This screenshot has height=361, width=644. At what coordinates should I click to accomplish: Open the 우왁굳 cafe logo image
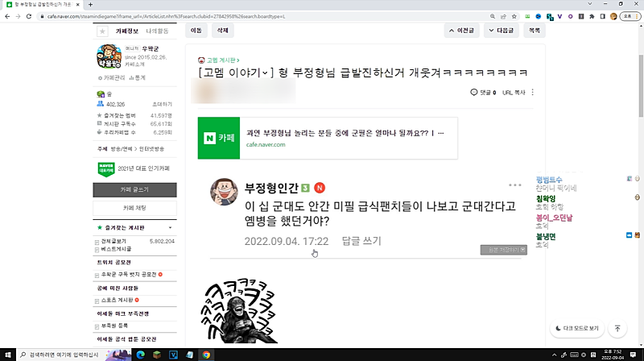tap(109, 56)
